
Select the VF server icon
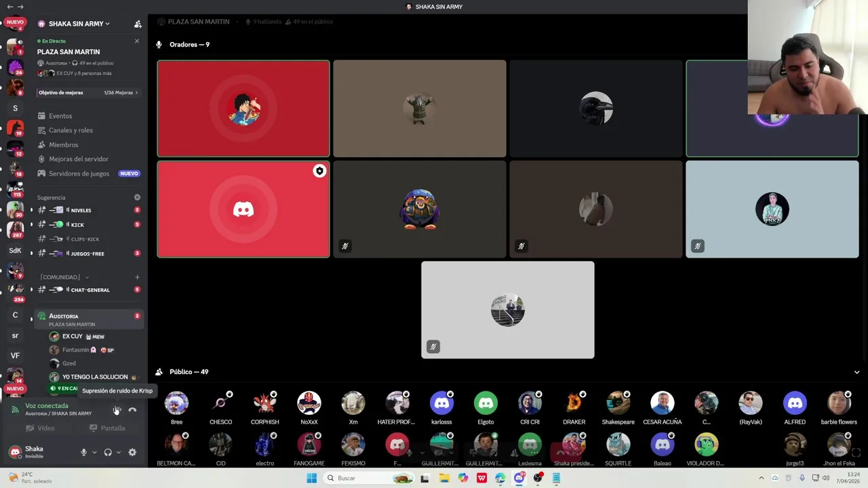[x=15, y=355]
